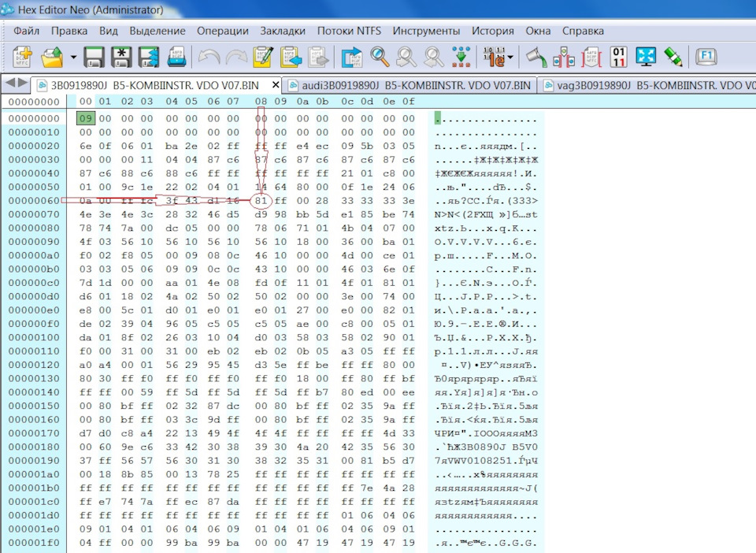The image size is (756, 553).
Task: Click the green highlighter marker icon
Action: (x=673, y=57)
